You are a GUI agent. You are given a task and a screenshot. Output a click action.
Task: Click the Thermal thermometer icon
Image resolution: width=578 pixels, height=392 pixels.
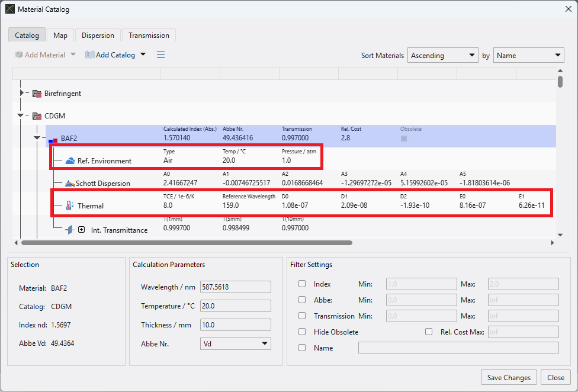69,205
